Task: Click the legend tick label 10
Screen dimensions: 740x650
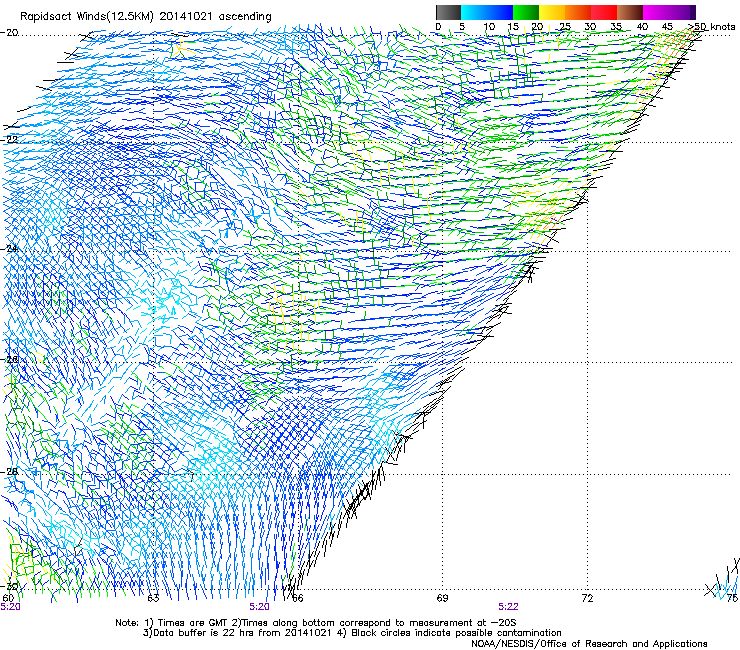Action: tap(489, 27)
